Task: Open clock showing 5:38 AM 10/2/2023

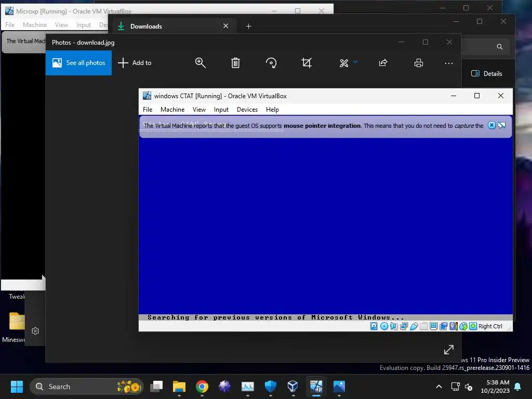Action: point(495,387)
